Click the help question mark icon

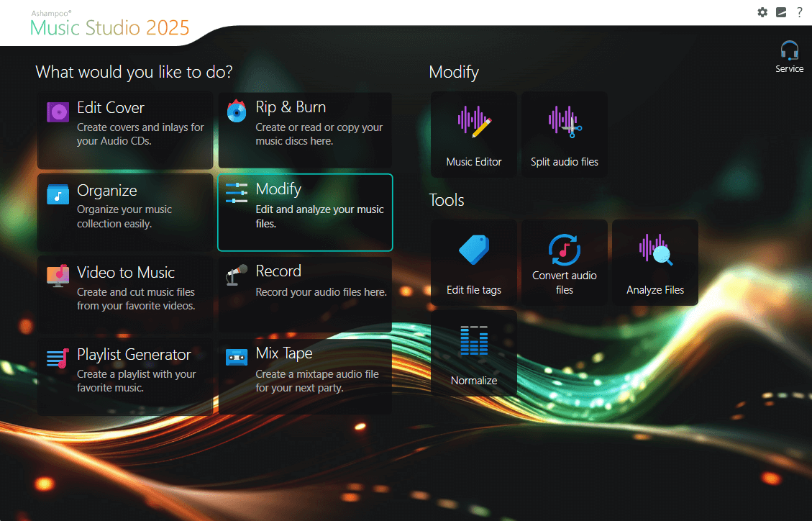tap(799, 12)
